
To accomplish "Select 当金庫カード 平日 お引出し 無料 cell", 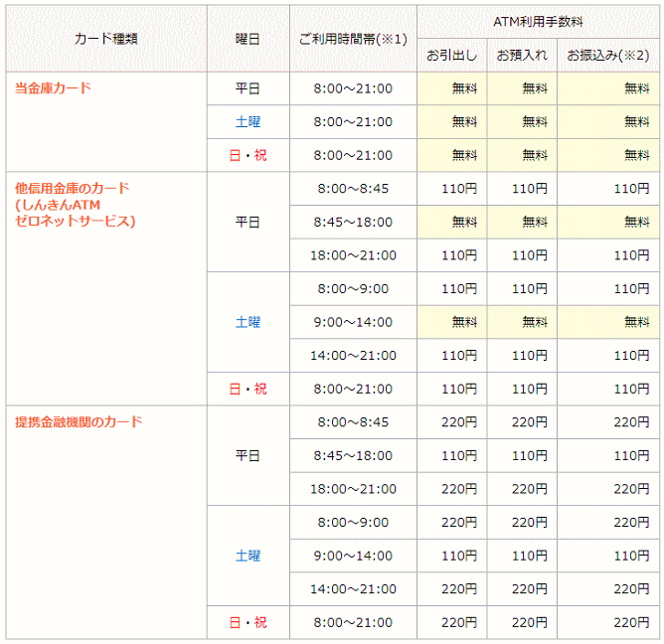I will [x=452, y=88].
